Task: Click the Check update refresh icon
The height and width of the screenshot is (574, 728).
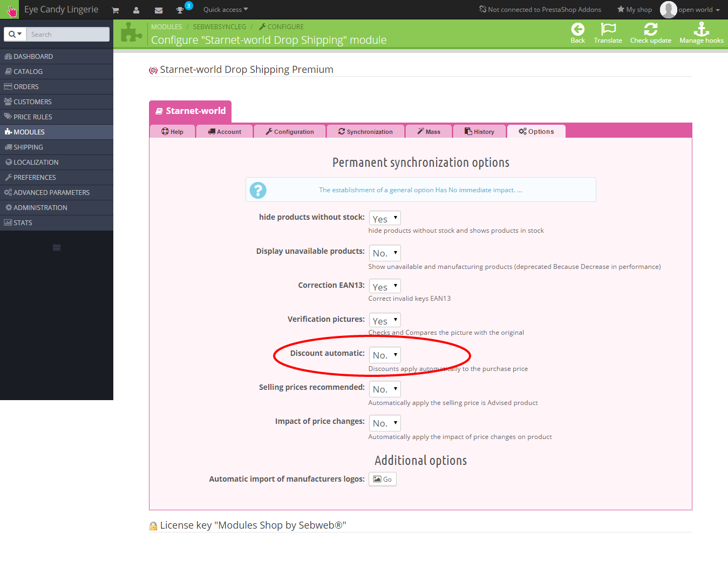Action: click(650, 29)
